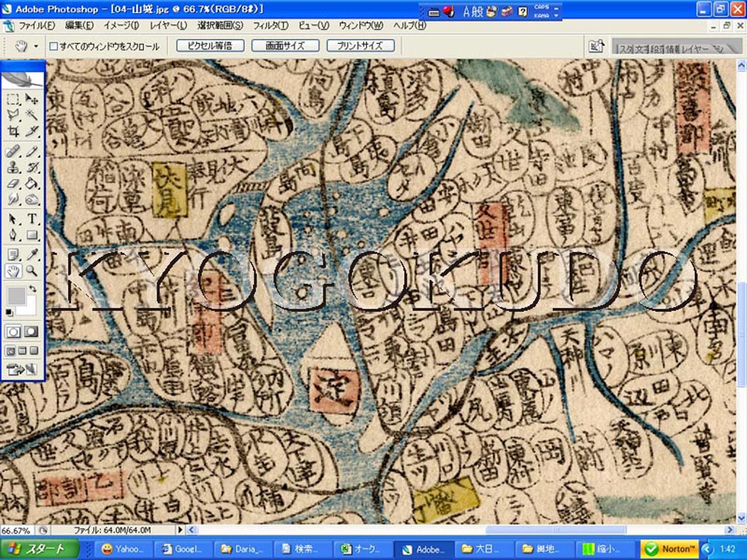The image size is (747, 560).
Task: Expand the status bar info menu arrow
Action: (x=180, y=529)
